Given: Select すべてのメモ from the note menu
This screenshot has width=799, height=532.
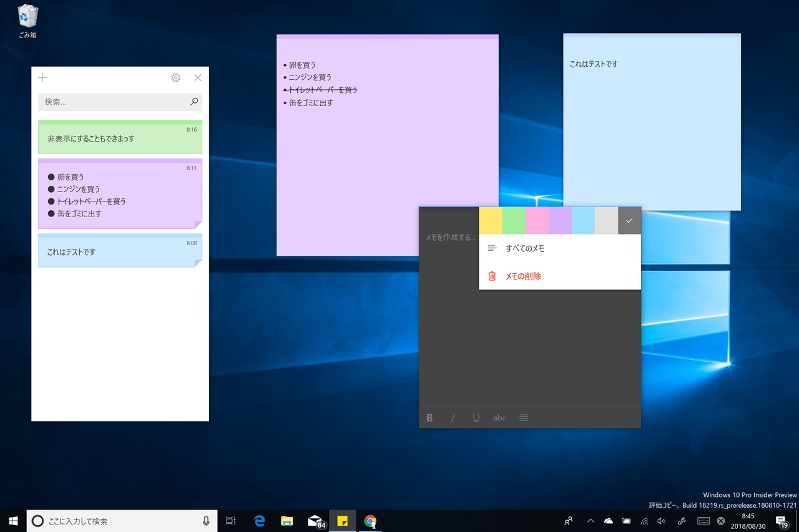Looking at the screenshot, I should click(x=524, y=248).
